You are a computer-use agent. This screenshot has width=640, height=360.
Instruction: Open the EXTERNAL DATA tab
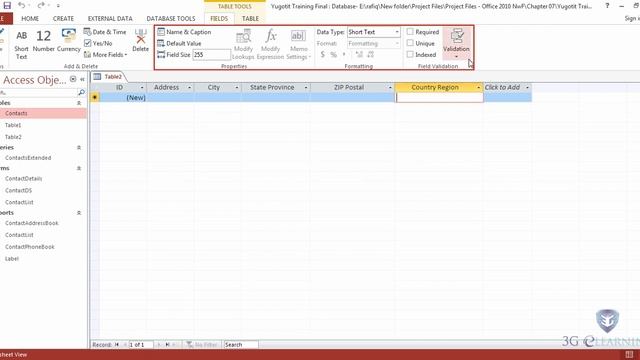pyautogui.click(x=110, y=19)
